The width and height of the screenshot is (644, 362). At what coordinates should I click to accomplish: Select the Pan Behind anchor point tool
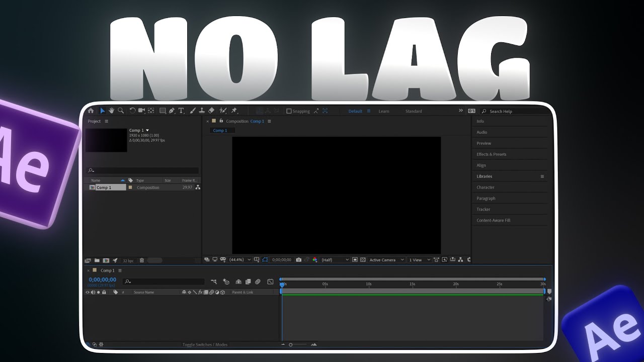[151, 111]
